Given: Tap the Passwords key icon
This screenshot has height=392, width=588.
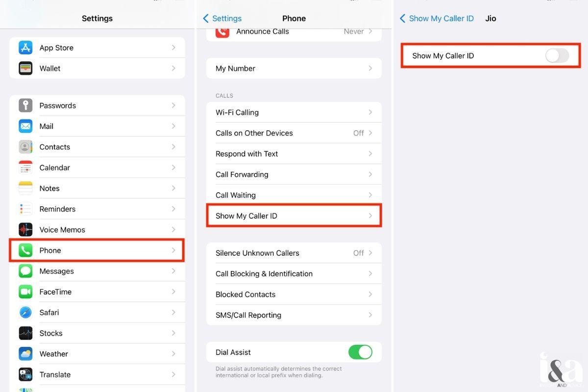Looking at the screenshot, I should pos(25,105).
